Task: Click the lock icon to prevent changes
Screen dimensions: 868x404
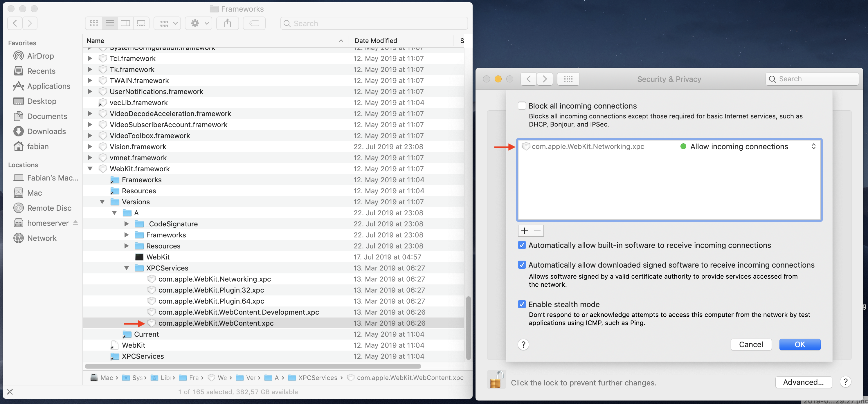Action: click(x=496, y=380)
